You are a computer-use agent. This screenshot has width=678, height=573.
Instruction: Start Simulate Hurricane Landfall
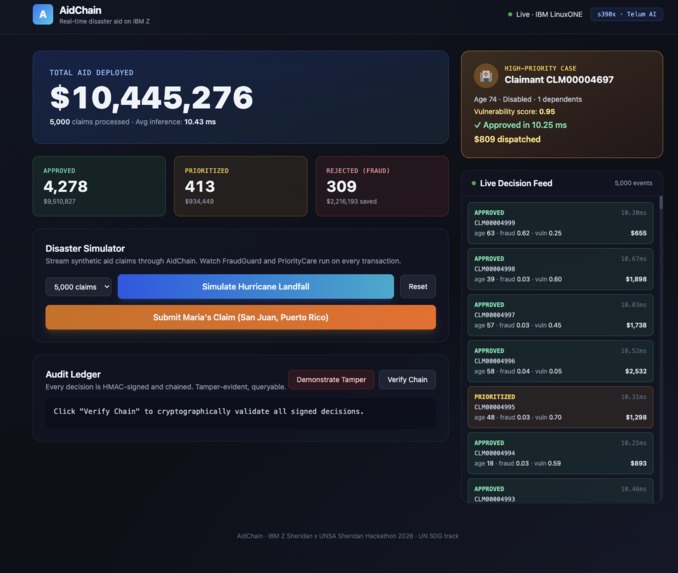(x=256, y=286)
